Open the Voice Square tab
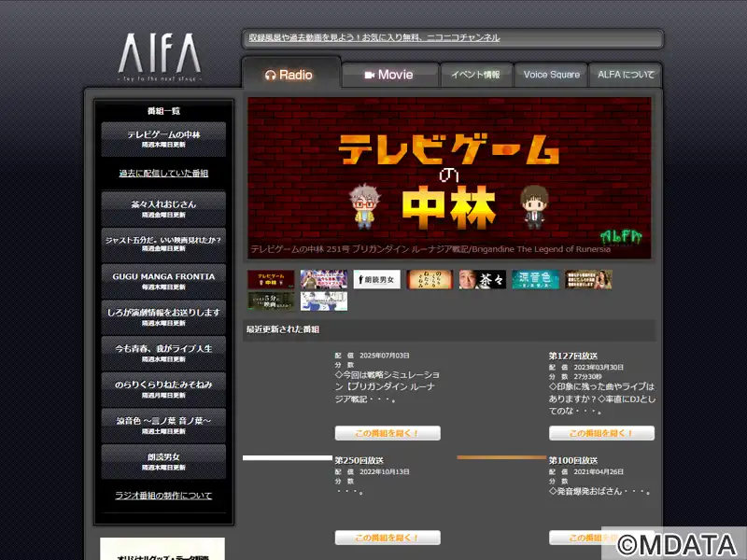Image resolution: width=747 pixels, height=560 pixels. (x=551, y=75)
